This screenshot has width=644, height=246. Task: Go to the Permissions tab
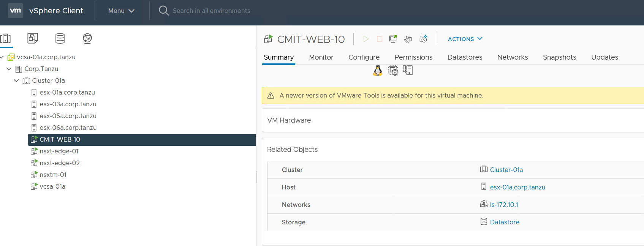(413, 57)
